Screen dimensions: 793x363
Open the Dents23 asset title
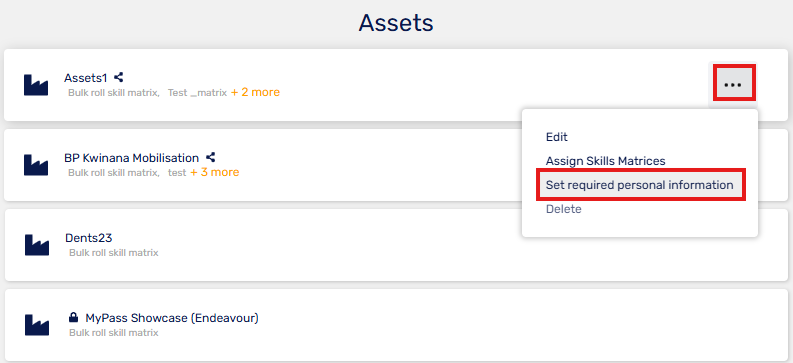coord(89,238)
